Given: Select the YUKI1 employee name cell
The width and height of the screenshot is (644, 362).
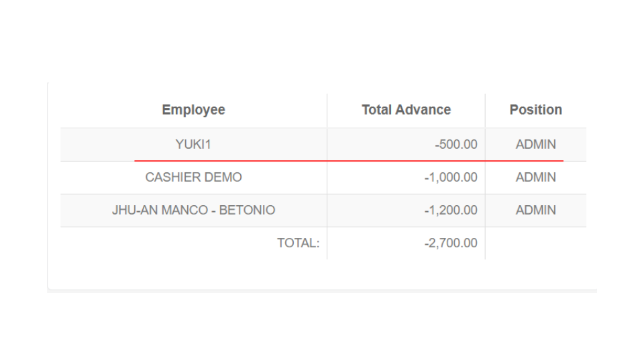Looking at the screenshot, I should point(193,144).
